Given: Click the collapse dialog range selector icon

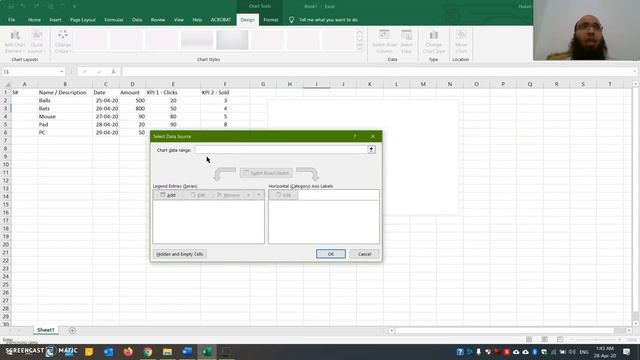Looking at the screenshot, I should pyautogui.click(x=371, y=150).
